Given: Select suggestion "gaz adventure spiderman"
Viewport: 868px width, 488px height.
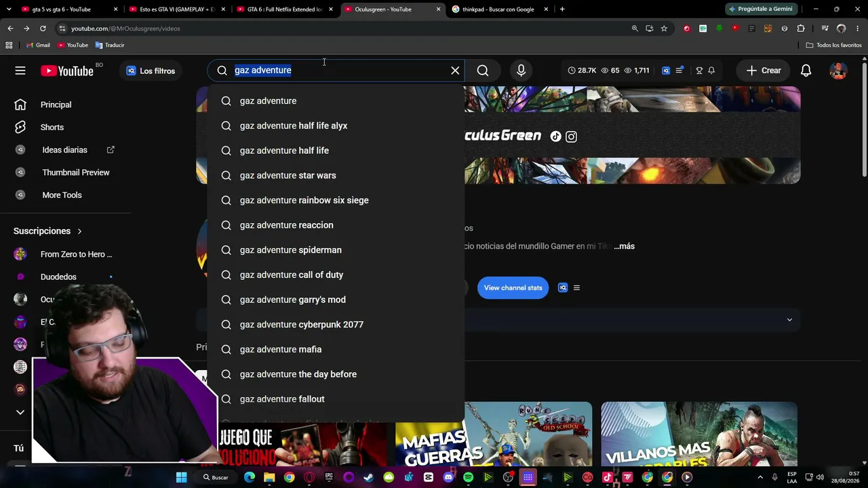Looking at the screenshot, I should click(336, 250).
